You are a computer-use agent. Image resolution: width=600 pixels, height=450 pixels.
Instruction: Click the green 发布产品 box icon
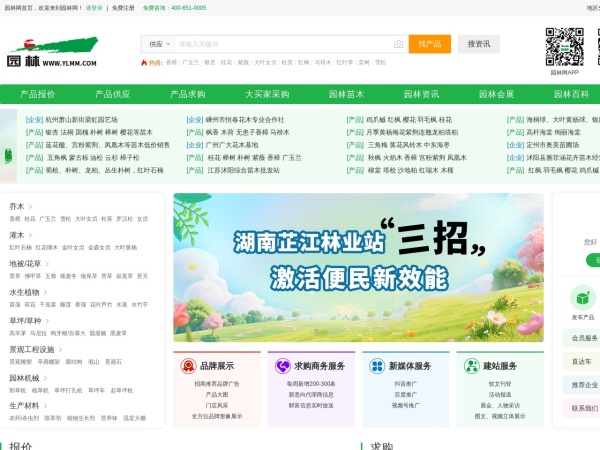(583, 298)
